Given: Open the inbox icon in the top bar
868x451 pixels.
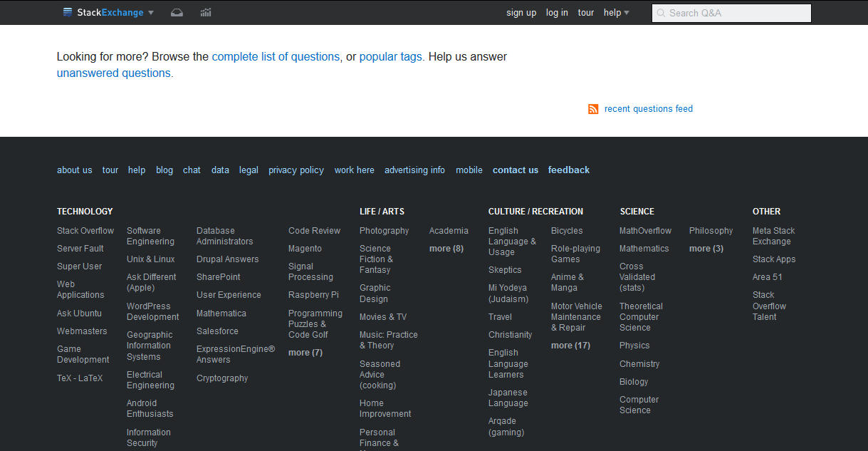Looking at the screenshot, I should click(177, 12).
